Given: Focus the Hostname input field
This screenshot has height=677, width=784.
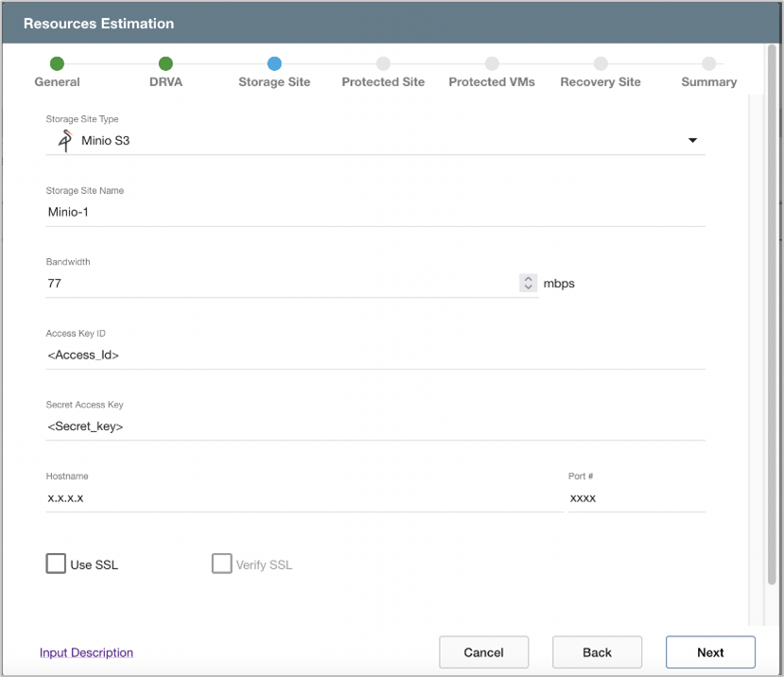Looking at the screenshot, I should pyautogui.click(x=303, y=498).
